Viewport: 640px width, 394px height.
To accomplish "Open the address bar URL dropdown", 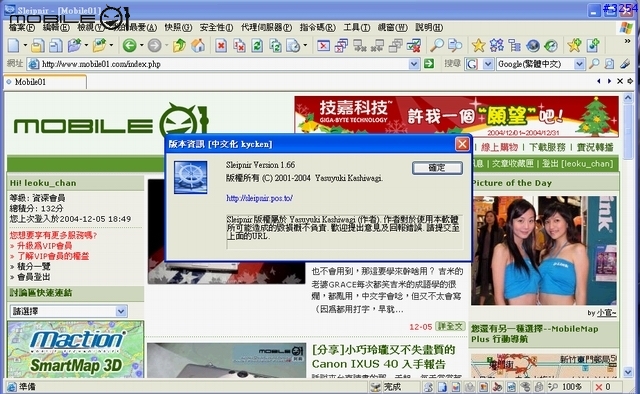I will pyautogui.click(x=413, y=64).
